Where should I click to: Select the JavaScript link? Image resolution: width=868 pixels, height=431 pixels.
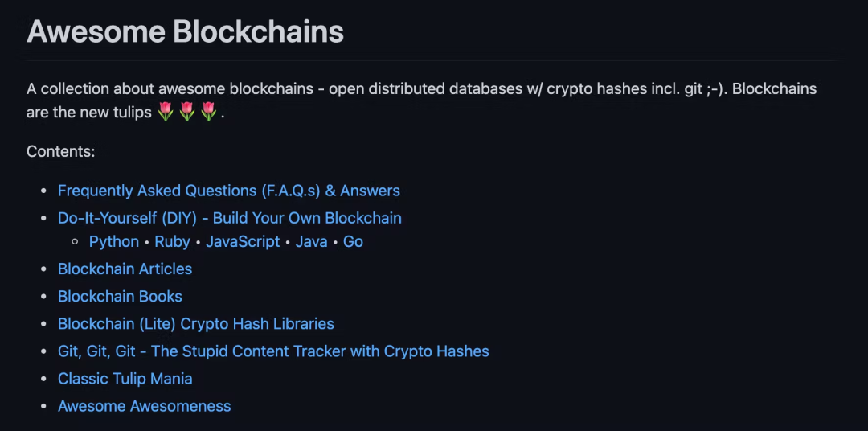pyautogui.click(x=243, y=241)
